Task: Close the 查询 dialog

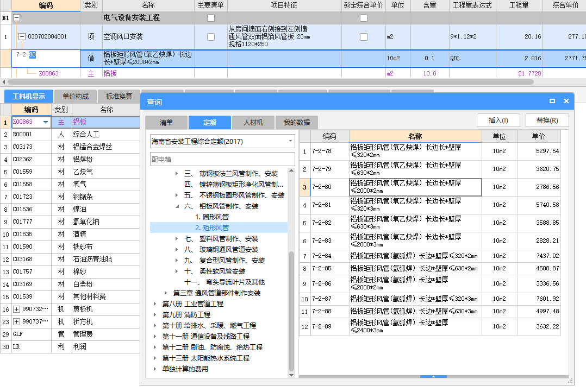Action: pyautogui.click(x=566, y=101)
